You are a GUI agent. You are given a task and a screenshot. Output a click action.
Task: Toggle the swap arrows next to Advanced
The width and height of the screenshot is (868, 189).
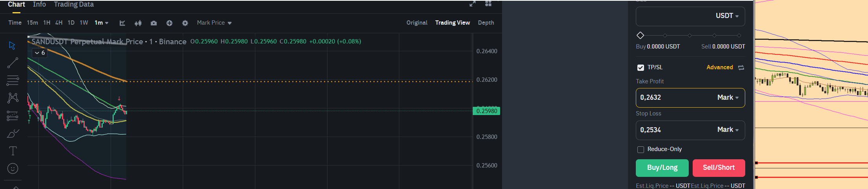coord(741,68)
